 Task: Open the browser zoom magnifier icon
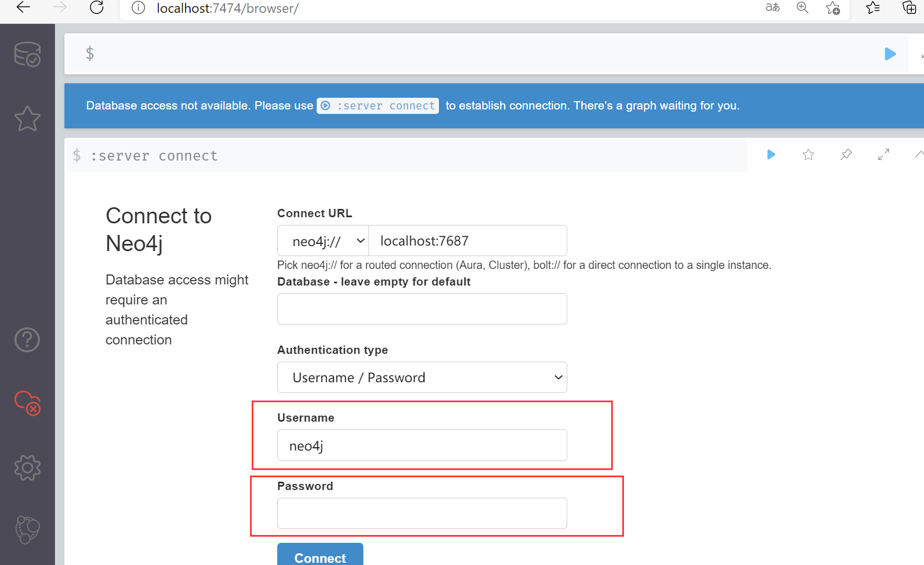802,7
